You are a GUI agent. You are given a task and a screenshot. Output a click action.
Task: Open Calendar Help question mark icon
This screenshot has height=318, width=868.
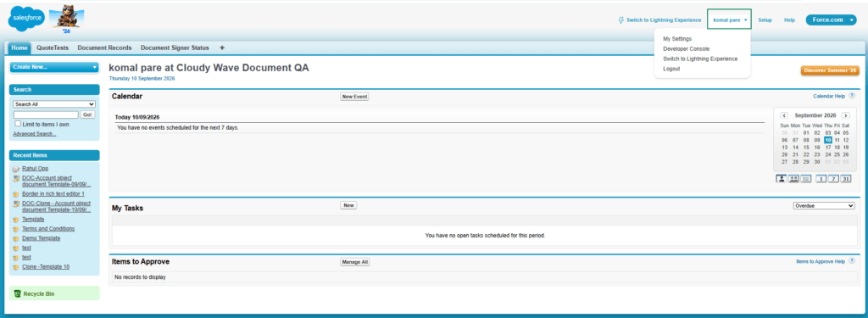[852, 96]
